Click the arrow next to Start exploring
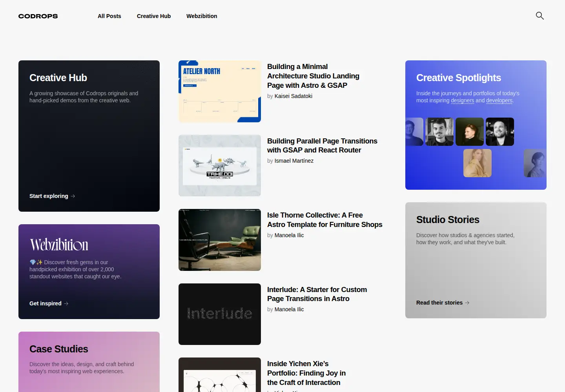Screen dimensions: 565x392 pos(73,196)
